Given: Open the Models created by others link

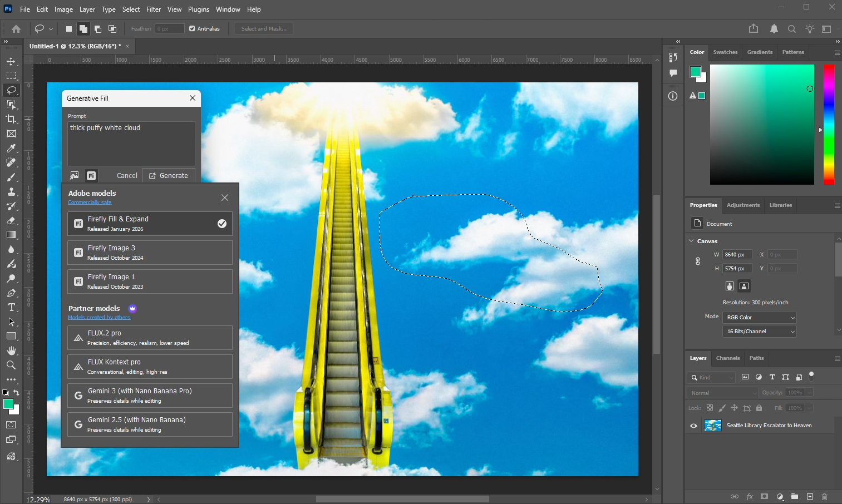Looking at the screenshot, I should click(100, 317).
